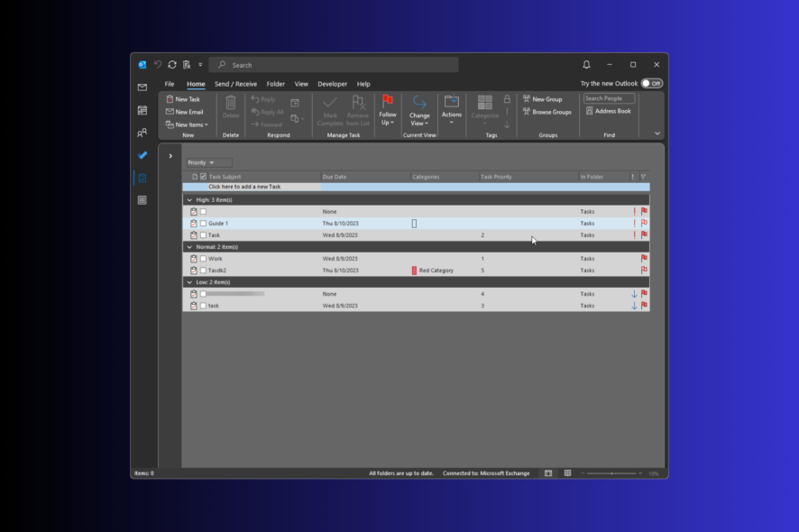Sort by the Task Subject column header
The width and height of the screenshot is (799, 532).
(x=264, y=177)
